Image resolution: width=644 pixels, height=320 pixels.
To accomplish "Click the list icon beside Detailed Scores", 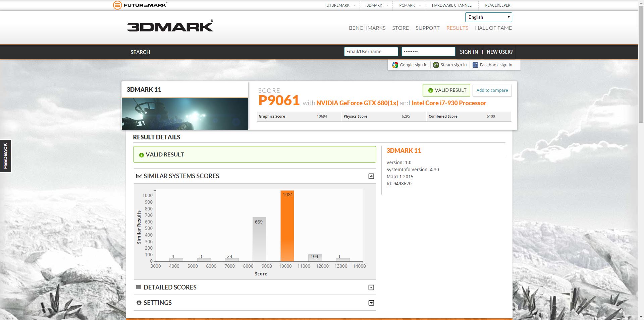I will (139, 287).
